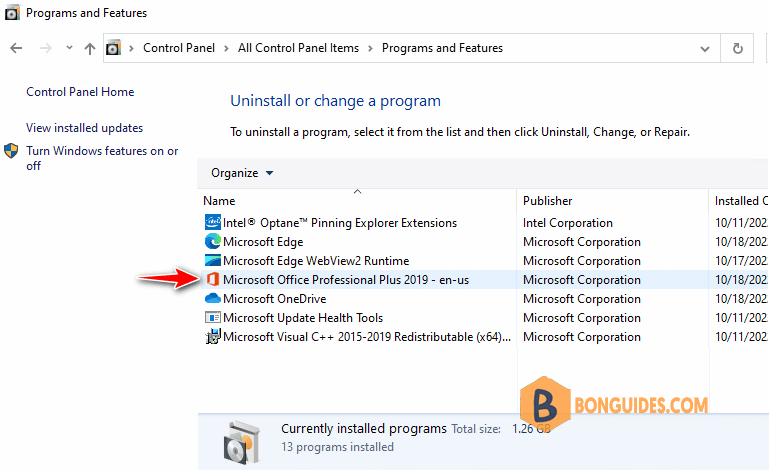Expand the chevron after All Control Panel Items
This screenshot has width=769, height=470.
[370, 48]
